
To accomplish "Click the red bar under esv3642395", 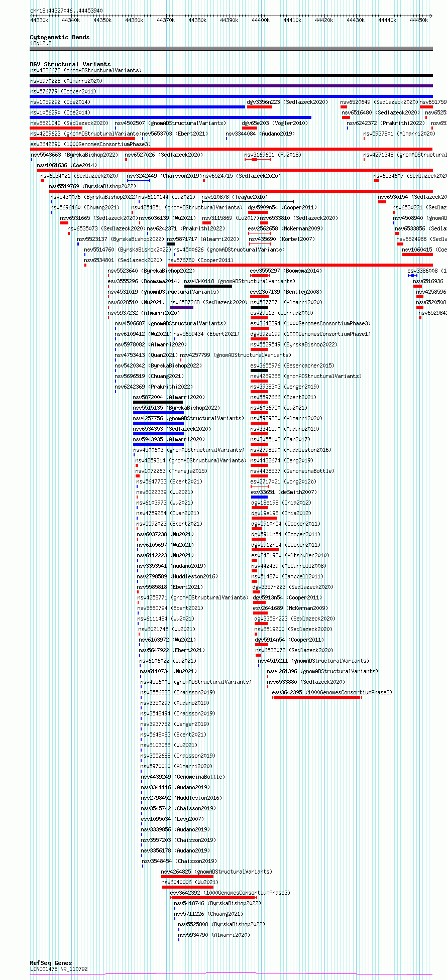I will 317,697.
